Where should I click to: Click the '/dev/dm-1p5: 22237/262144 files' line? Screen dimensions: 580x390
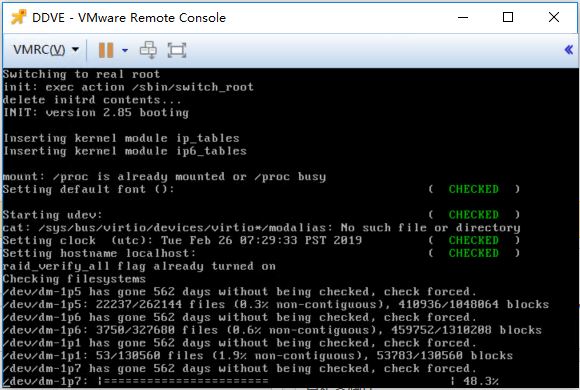[276, 305]
